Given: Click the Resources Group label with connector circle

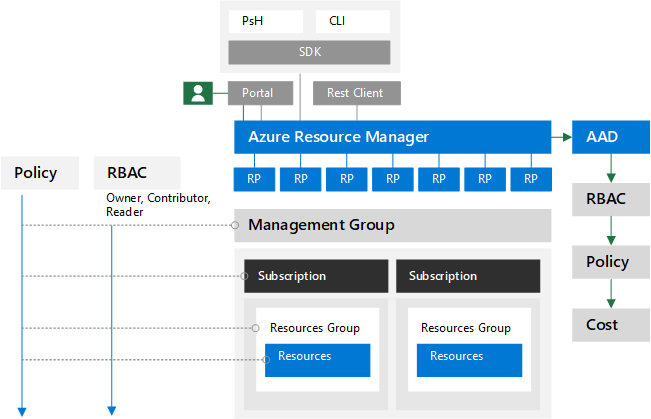Looking at the screenshot, I should (x=315, y=328).
